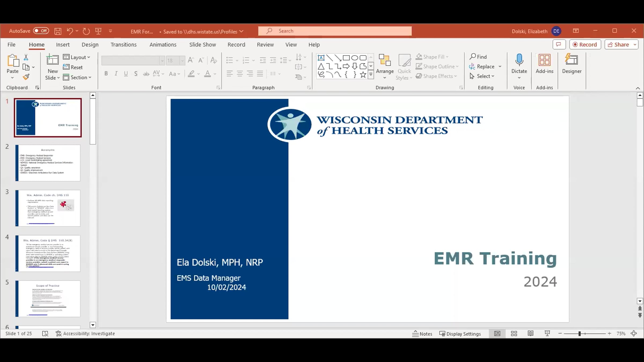Viewport: 644px width, 362px height.
Task: Toggle AutoSave off switch
Action: point(41,31)
